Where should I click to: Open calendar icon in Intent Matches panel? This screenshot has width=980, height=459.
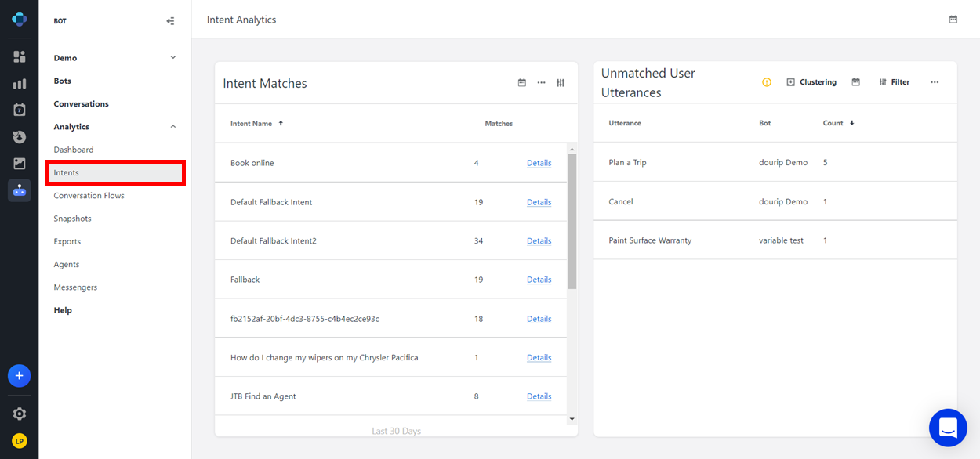522,82
